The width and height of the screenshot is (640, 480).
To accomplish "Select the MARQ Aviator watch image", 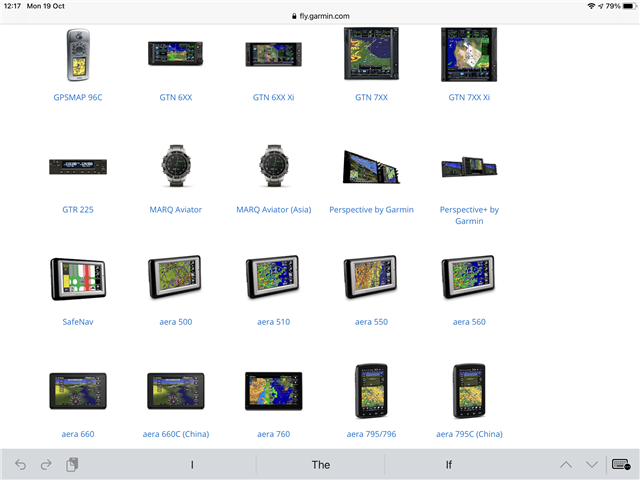I will 176,165.
